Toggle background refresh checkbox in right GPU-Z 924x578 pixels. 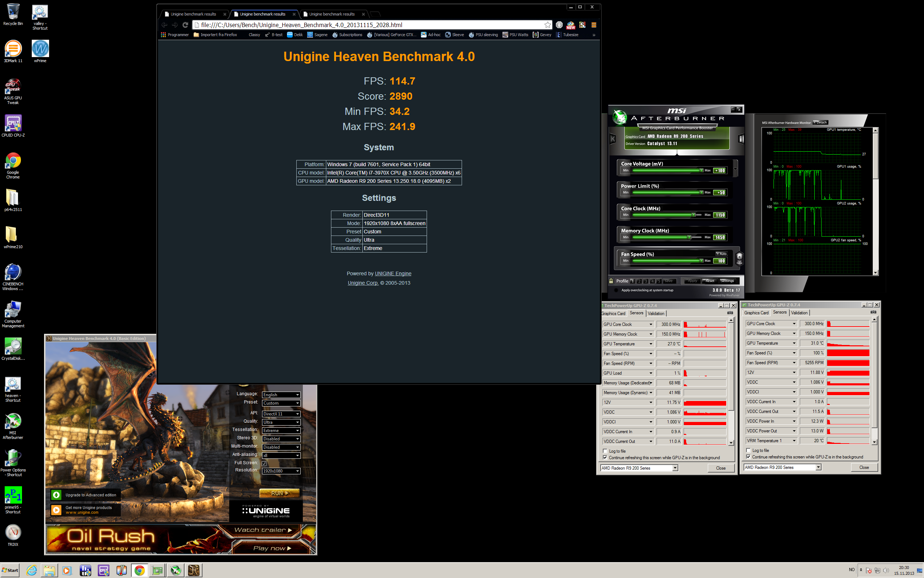click(748, 457)
